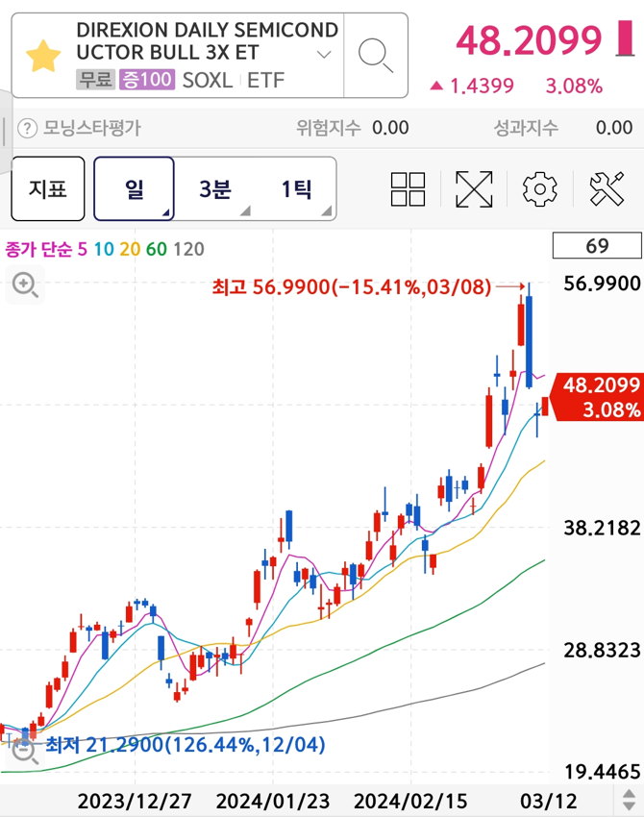This screenshot has height=817, width=644.
Task: Click the 5-day moving average label
Action: coord(83,249)
